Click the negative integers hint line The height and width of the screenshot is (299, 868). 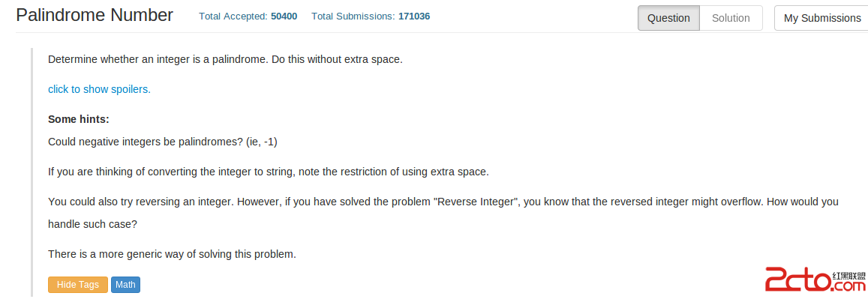tap(163, 142)
